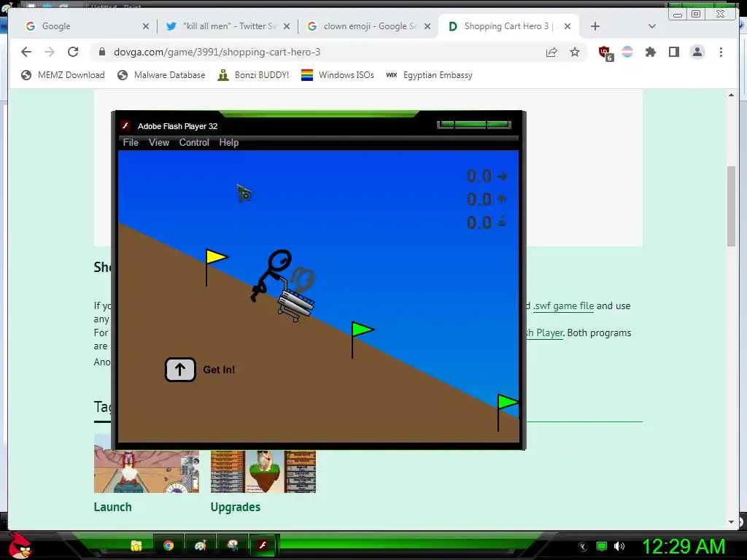Open the Flash Player Help menu
Image resolution: width=747 pixels, height=560 pixels.
pos(228,142)
